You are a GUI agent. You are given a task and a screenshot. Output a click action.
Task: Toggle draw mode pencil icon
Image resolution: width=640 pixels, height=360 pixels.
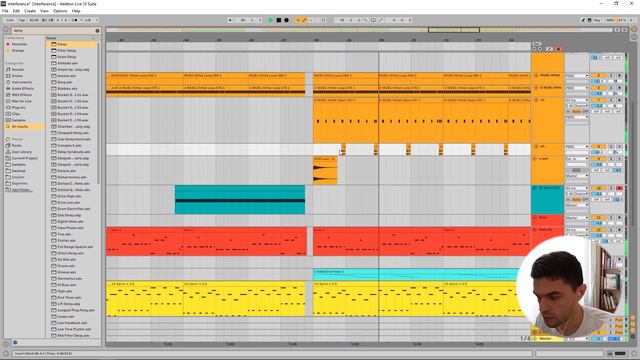click(x=583, y=20)
